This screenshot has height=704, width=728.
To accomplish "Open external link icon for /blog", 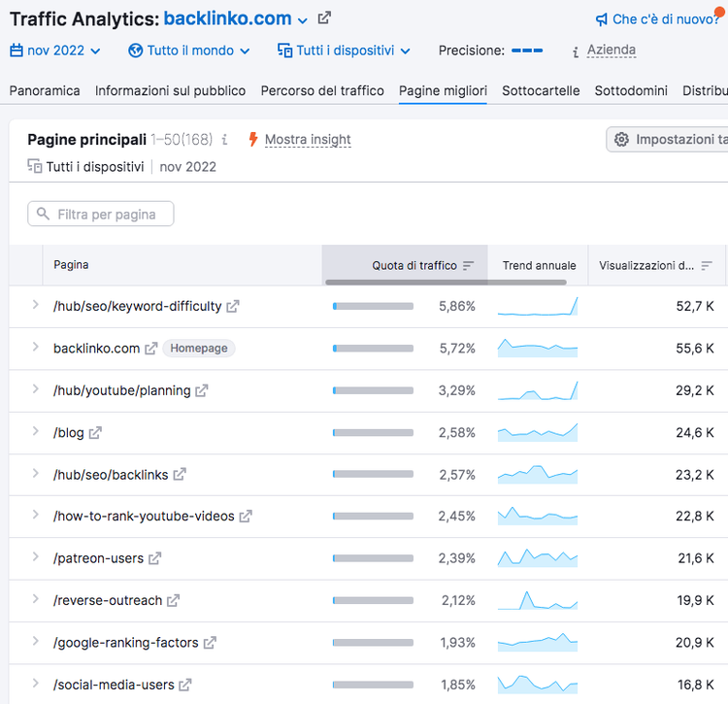I will 95,433.
